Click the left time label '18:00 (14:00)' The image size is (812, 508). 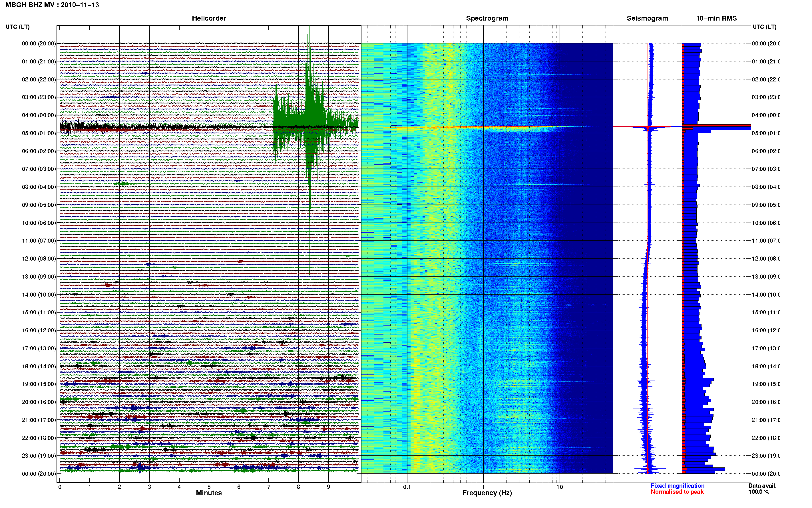coord(39,366)
